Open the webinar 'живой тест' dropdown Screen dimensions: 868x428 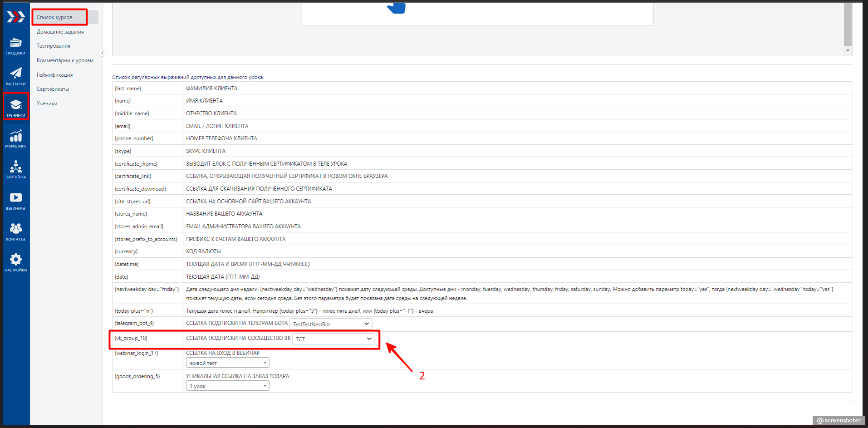click(227, 363)
